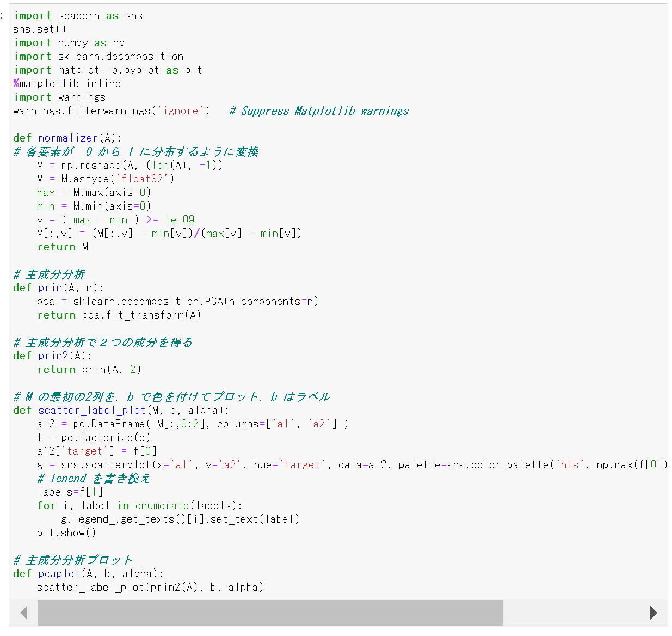The height and width of the screenshot is (636, 672).
Task: Click the 'plt.show()' line
Action: (x=66, y=533)
